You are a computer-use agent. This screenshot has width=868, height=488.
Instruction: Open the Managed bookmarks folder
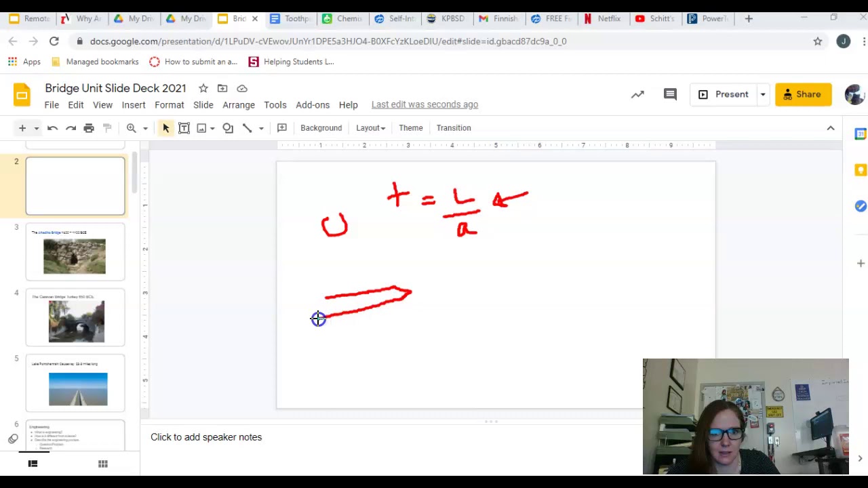95,62
